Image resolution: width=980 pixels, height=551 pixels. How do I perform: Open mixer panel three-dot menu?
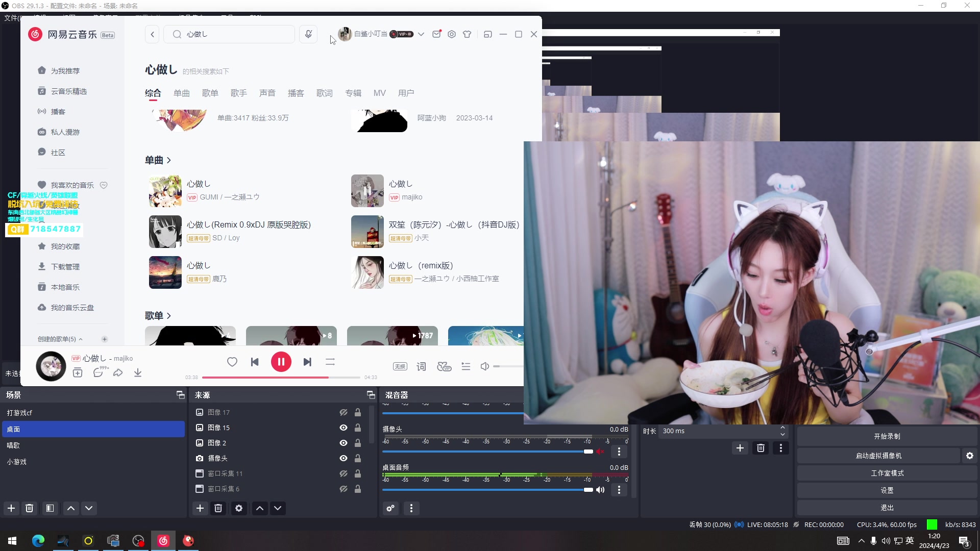(411, 508)
